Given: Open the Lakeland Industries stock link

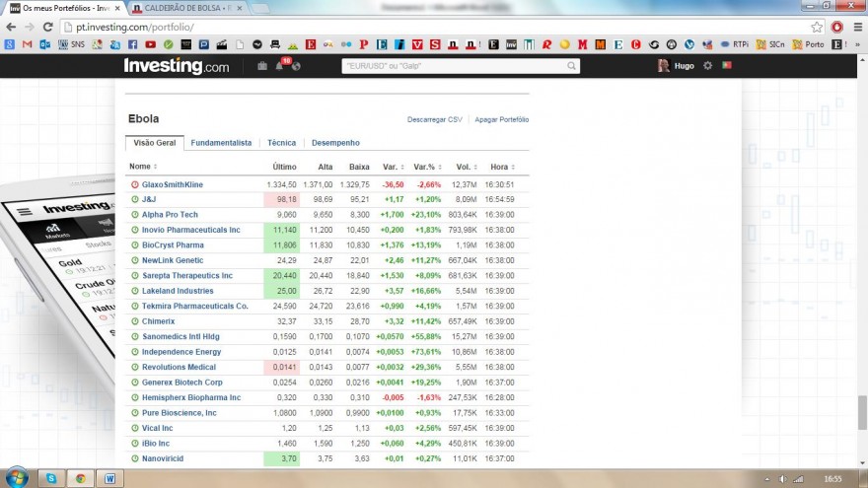Looking at the screenshot, I should point(178,291).
